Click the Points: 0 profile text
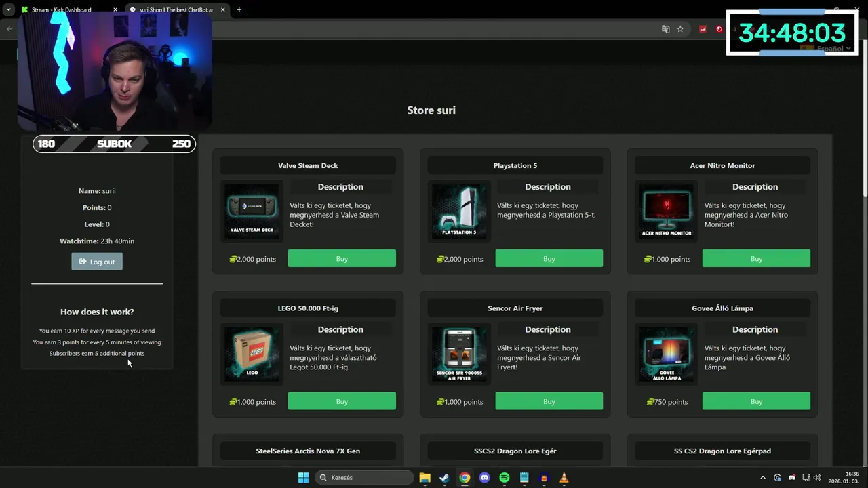Viewport: 868px width, 488px height. click(97, 207)
